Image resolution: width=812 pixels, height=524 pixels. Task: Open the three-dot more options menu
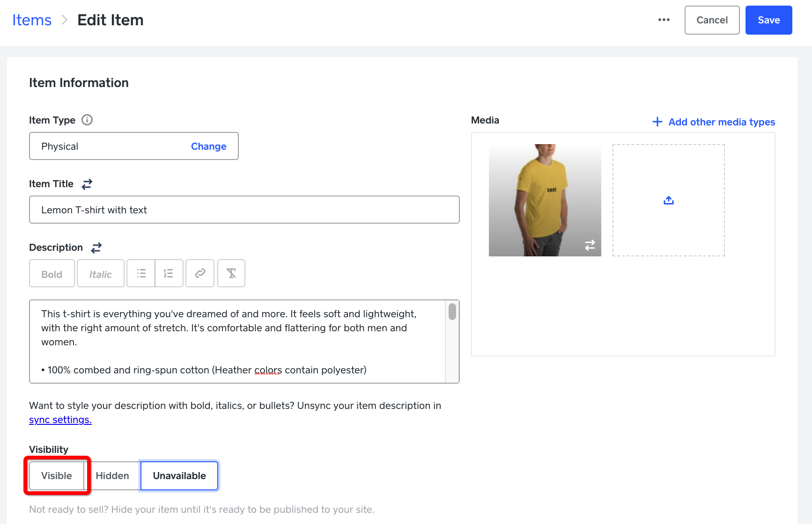point(664,20)
